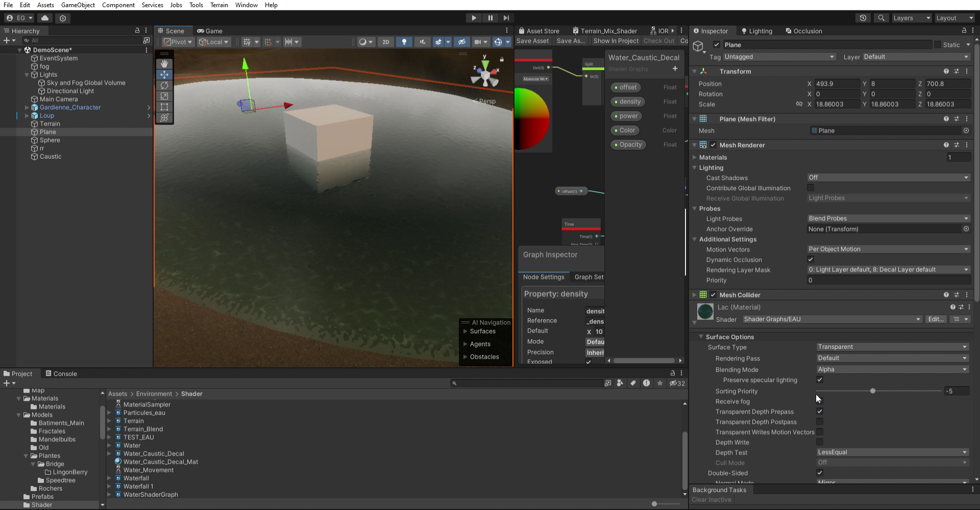Screen dimensions: 980x510
Task: Click the Play button
Action: click(474, 18)
